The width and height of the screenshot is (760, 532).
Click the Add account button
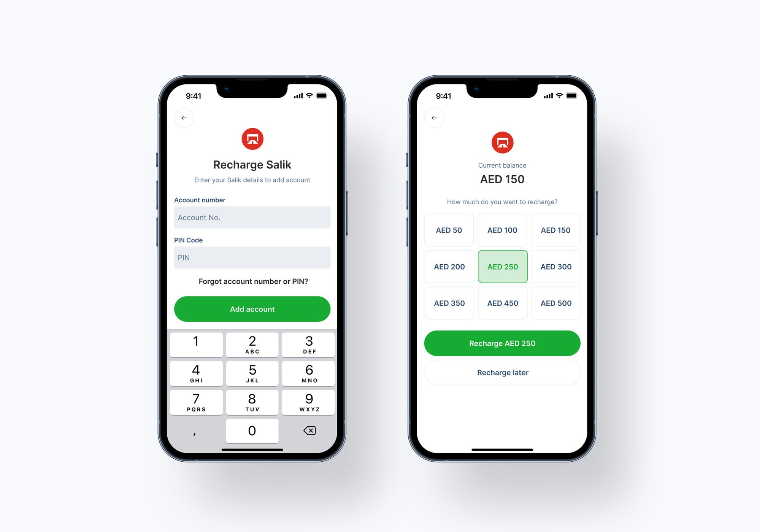(x=252, y=308)
